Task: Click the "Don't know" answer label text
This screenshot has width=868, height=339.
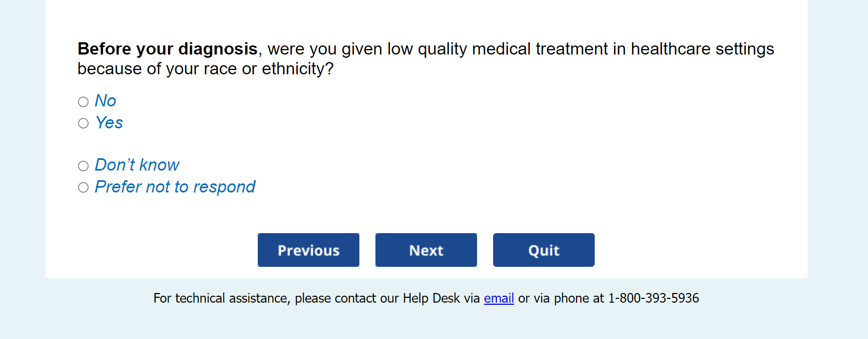Action: click(137, 165)
